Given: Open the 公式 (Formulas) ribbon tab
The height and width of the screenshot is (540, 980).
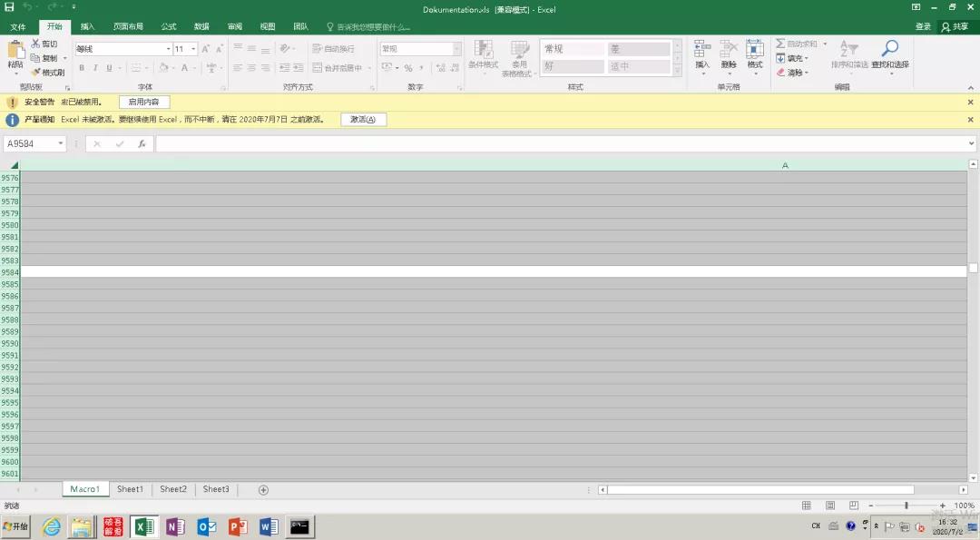Looking at the screenshot, I should coord(169,26).
